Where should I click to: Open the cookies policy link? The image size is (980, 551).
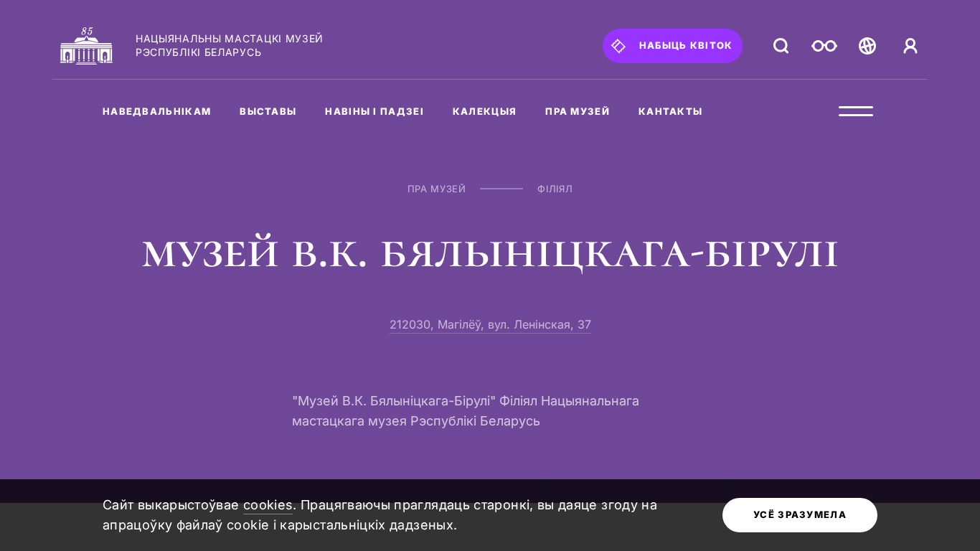pyautogui.click(x=268, y=505)
